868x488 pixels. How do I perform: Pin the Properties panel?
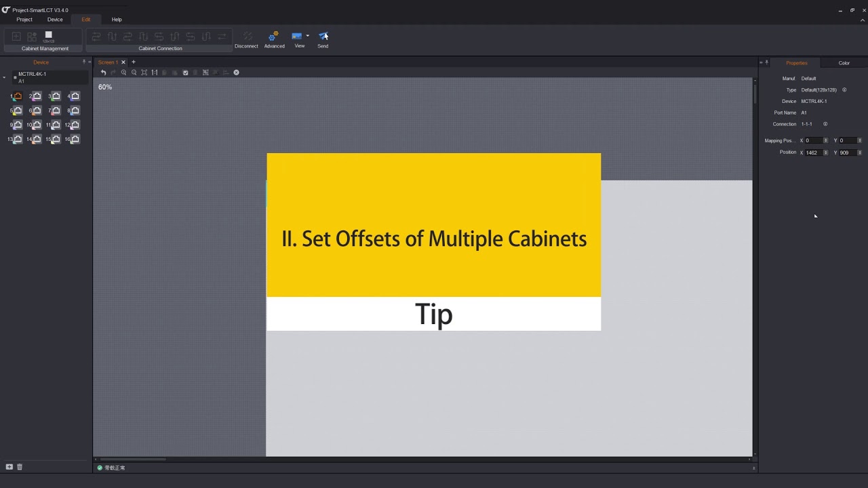click(x=767, y=62)
